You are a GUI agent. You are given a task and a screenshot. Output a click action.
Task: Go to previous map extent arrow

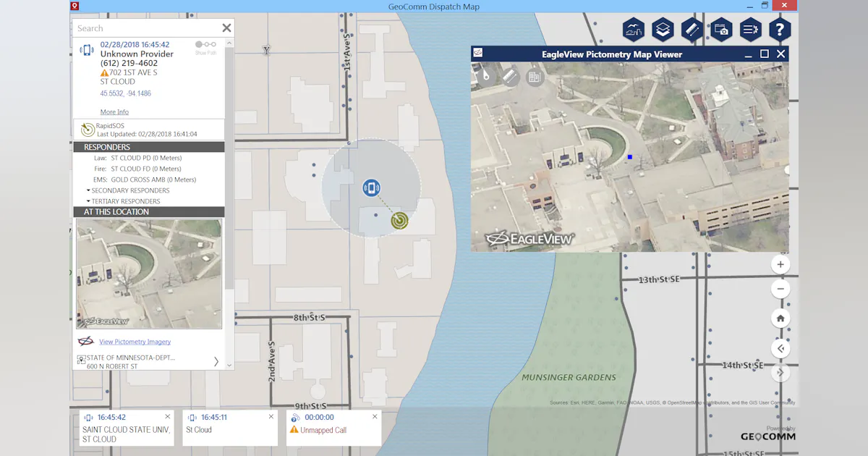coord(780,348)
